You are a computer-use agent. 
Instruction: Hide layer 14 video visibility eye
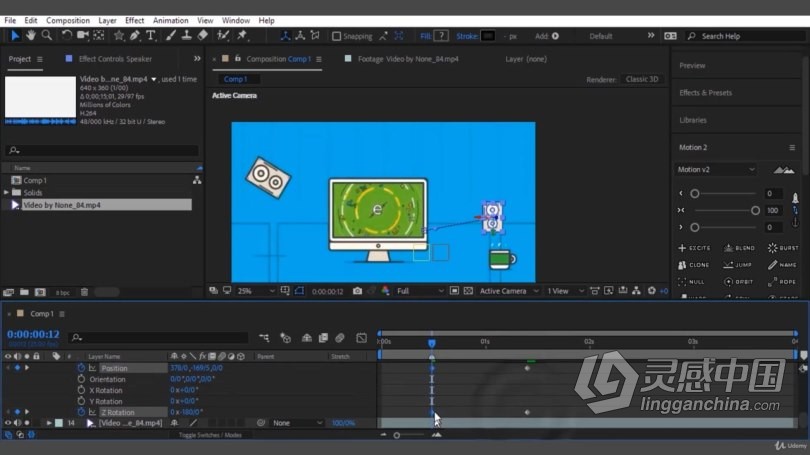(x=8, y=422)
